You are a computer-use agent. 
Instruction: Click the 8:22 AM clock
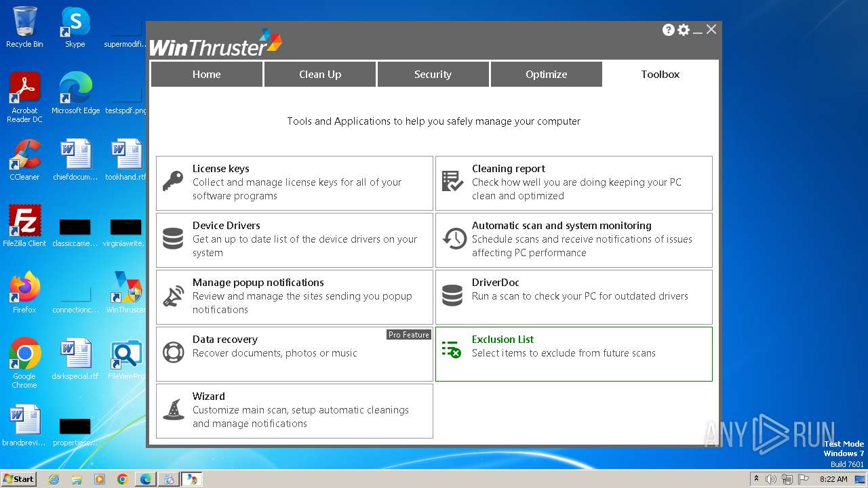[833, 479]
